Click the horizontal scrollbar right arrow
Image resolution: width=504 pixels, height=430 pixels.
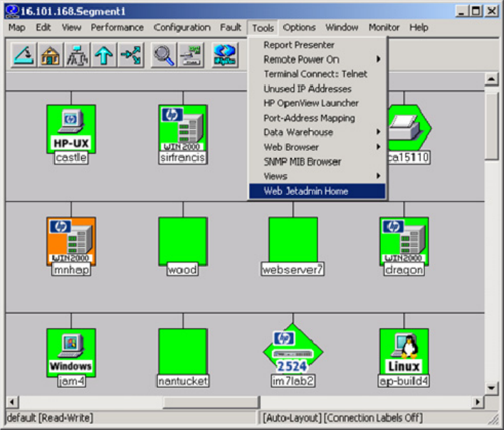click(478, 402)
